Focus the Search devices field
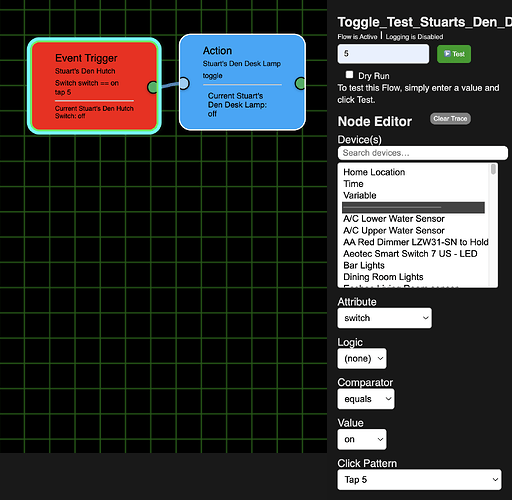 point(423,153)
